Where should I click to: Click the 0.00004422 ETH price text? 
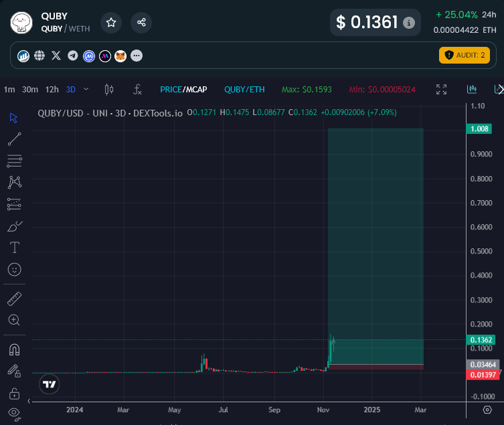pyautogui.click(x=465, y=30)
